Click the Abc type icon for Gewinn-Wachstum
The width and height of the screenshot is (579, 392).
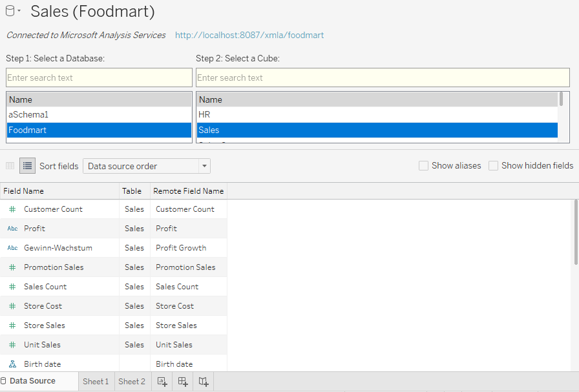tap(12, 248)
